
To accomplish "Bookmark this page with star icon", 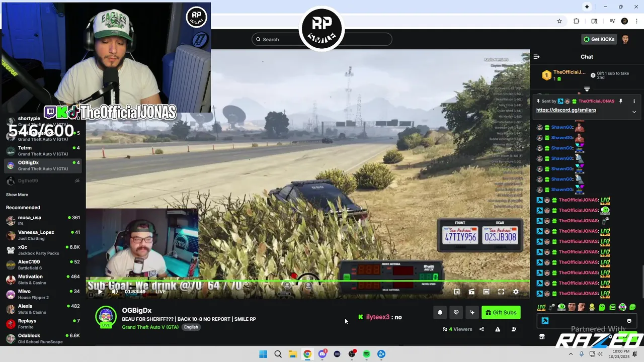I will (559, 21).
